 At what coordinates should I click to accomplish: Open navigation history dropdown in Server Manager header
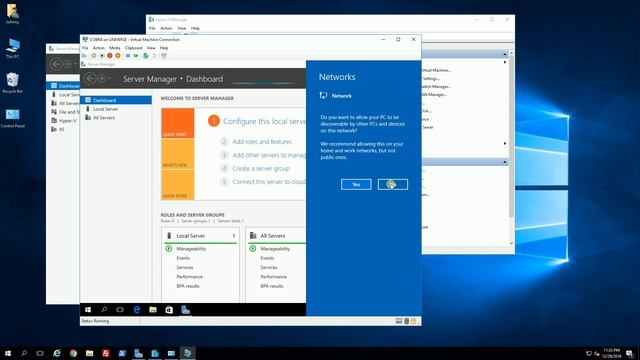click(x=109, y=78)
